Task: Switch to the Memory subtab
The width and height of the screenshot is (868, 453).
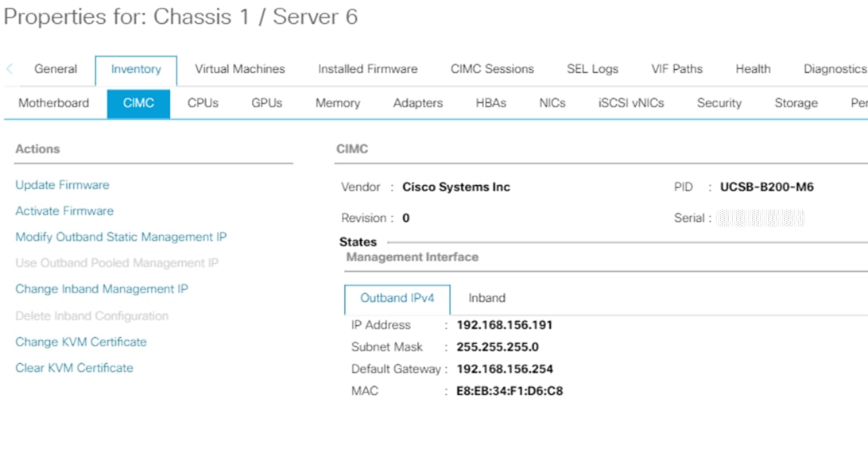Action: (337, 103)
